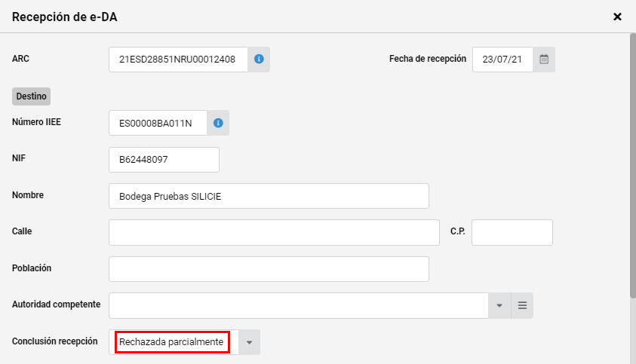Focus the Número IIEE input field
The image size is (636, 364).
pyautogui.click(x=158, y=123)
